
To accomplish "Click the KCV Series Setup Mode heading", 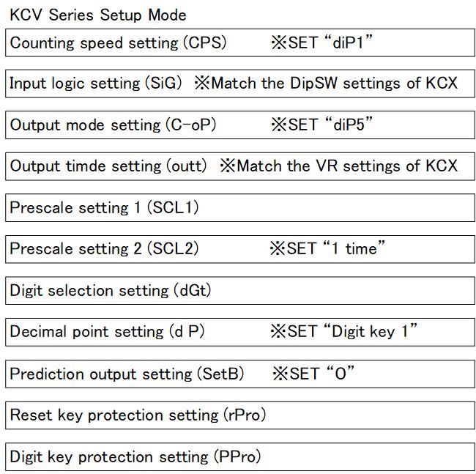I will tap(97, 15).
